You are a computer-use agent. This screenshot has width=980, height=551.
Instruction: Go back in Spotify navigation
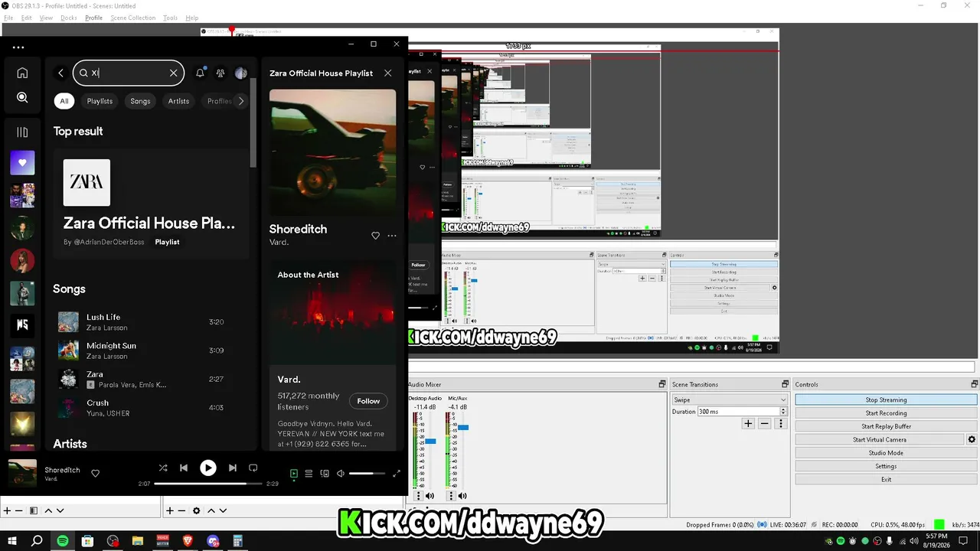pyautogui.click(x=60, y=73)
